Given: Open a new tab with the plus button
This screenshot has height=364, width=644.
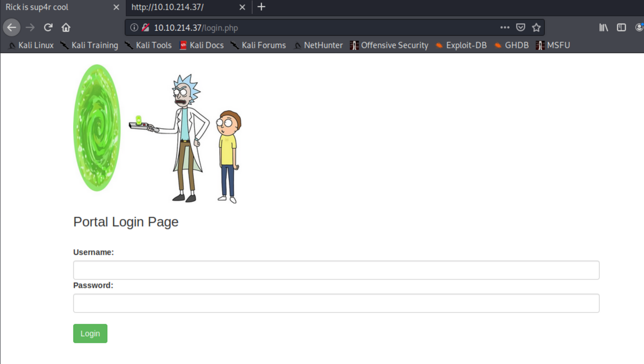Looking at the screenshot, I should (261, 7).
